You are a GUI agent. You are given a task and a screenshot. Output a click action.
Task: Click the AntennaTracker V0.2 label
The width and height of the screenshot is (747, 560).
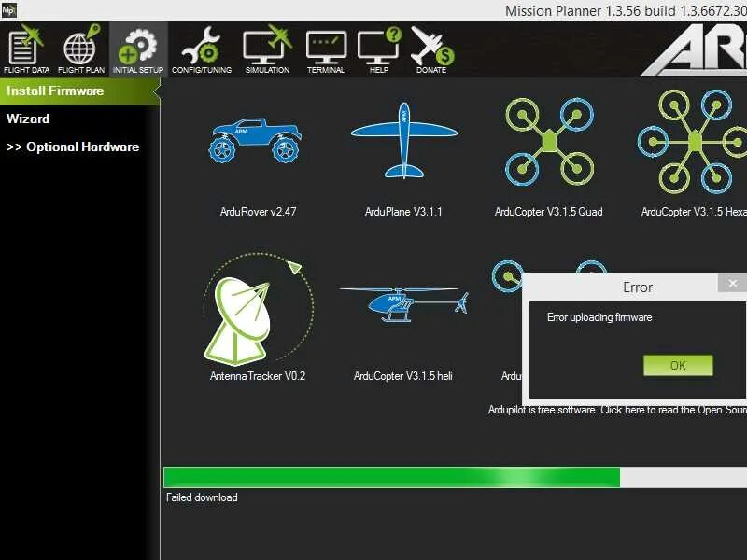pos(258,376)
